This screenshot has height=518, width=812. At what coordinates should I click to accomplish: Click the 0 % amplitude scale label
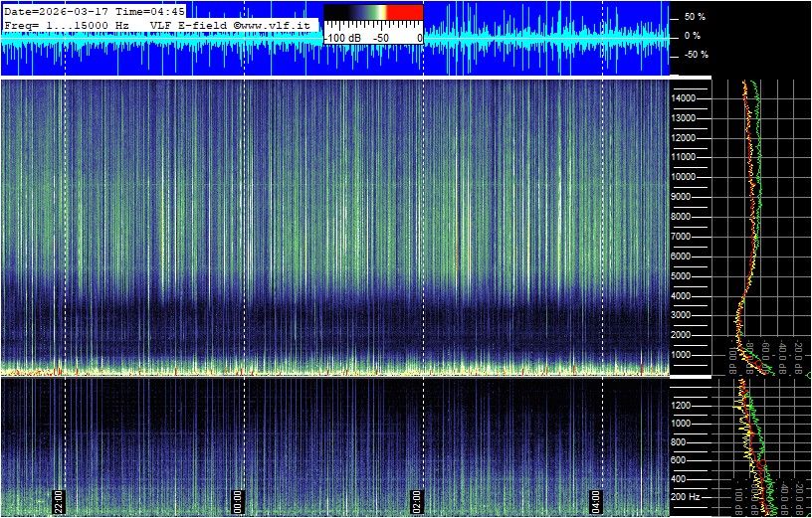[693, 36]
